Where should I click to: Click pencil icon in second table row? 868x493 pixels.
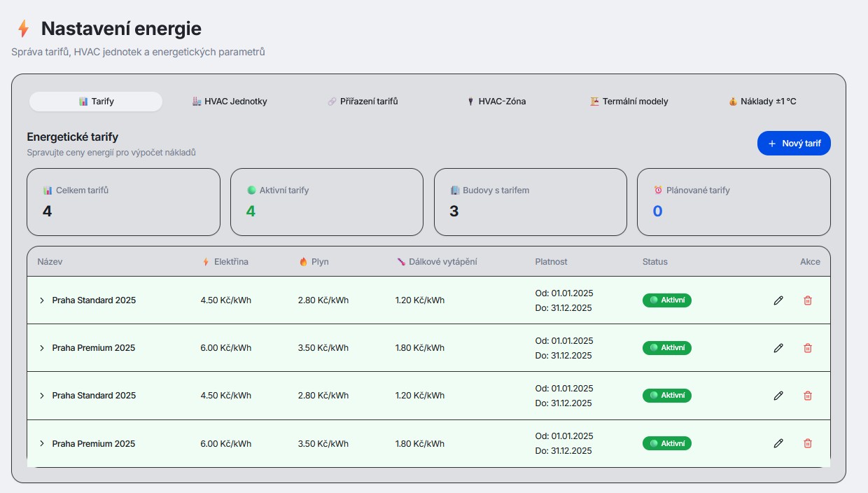(x=778, y=348)
